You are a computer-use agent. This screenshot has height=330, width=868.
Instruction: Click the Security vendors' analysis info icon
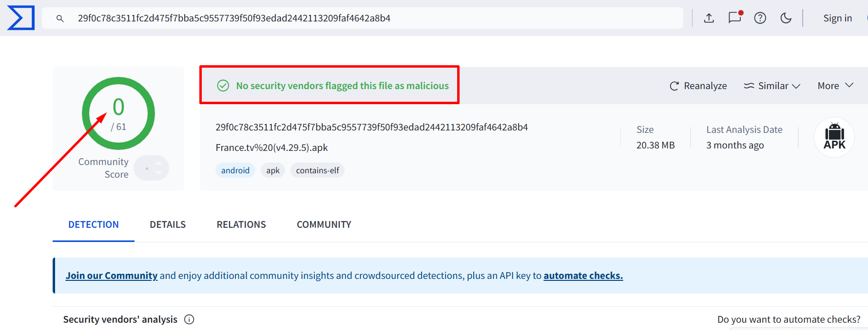pyautogui.click(x=189, y=319)
